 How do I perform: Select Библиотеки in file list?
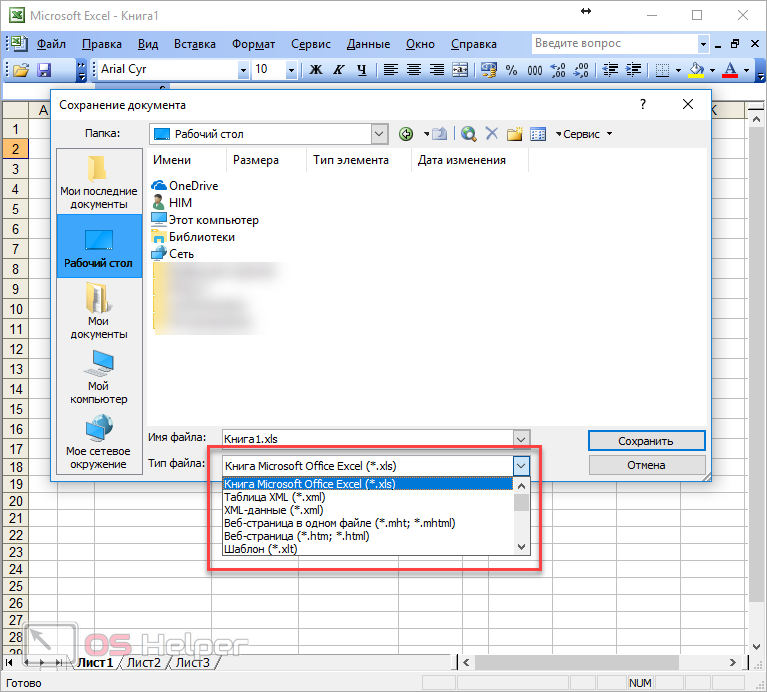[193, 237]
